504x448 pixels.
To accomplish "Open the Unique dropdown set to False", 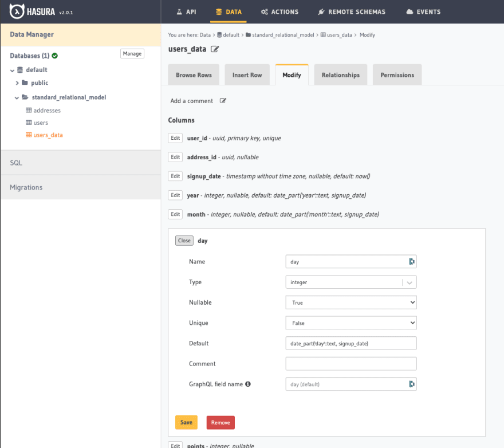I will 351,323.
